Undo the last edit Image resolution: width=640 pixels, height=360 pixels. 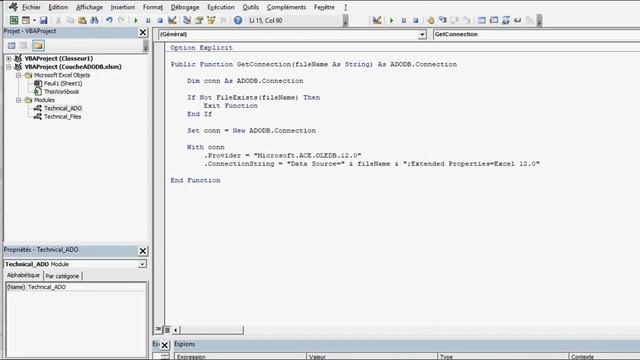[x=109, y=20]
